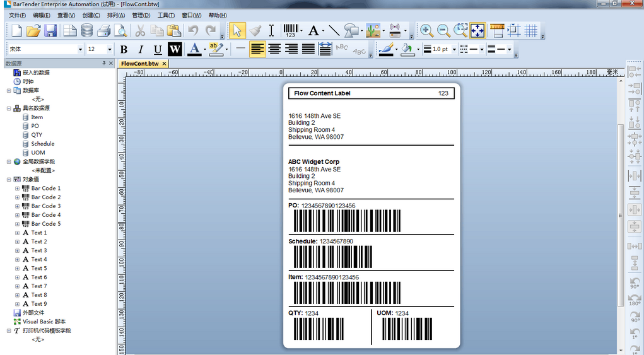The image size is (644, 355).
Task: Open the font size dropdown
Action: (110, 49)
